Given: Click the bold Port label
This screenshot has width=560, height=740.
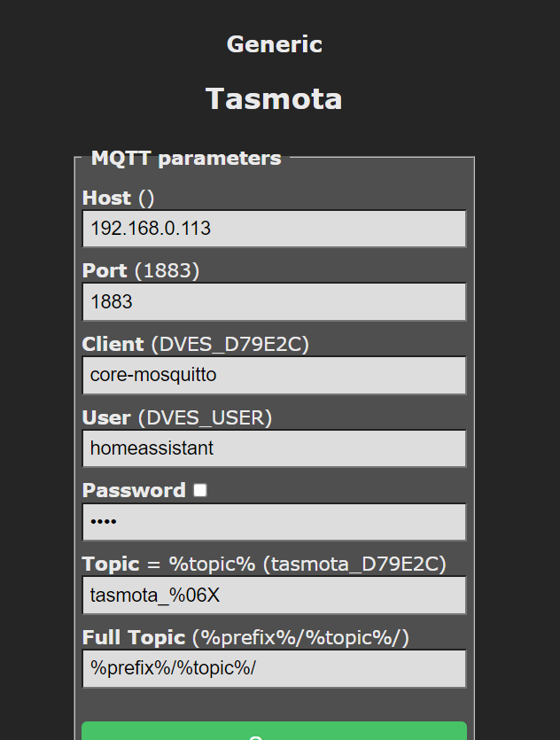Looking at the screenshot, I should pos(105,270).
